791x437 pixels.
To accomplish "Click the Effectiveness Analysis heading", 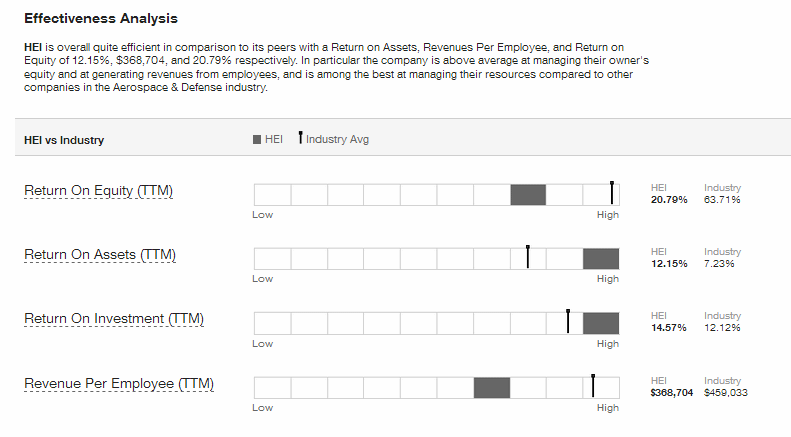I will [x=101, y=19].
